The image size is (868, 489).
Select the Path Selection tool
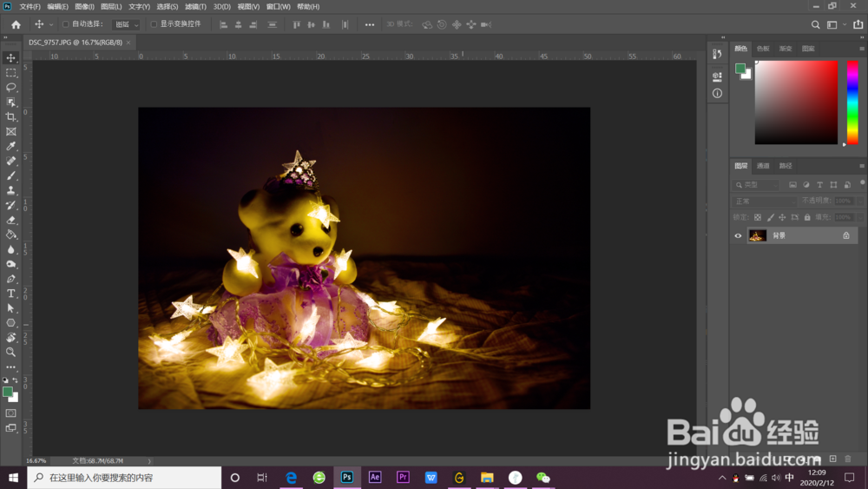tap(10, 308)
